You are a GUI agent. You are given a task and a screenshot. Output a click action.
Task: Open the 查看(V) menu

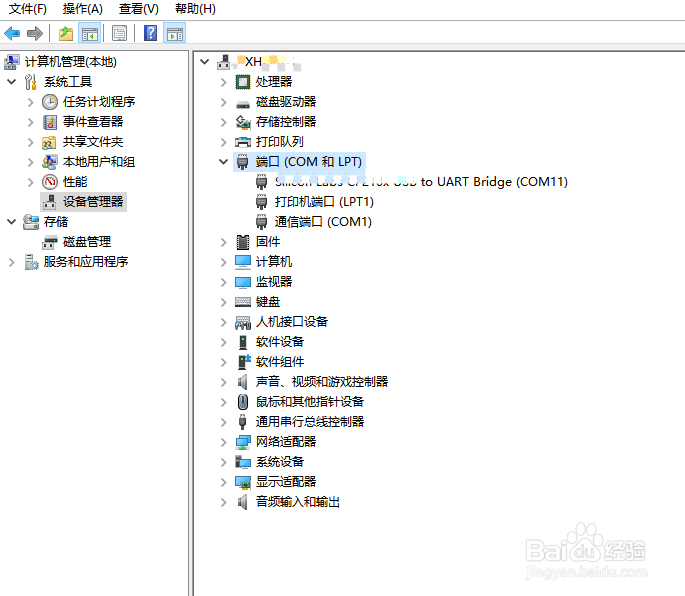(138, 9)
